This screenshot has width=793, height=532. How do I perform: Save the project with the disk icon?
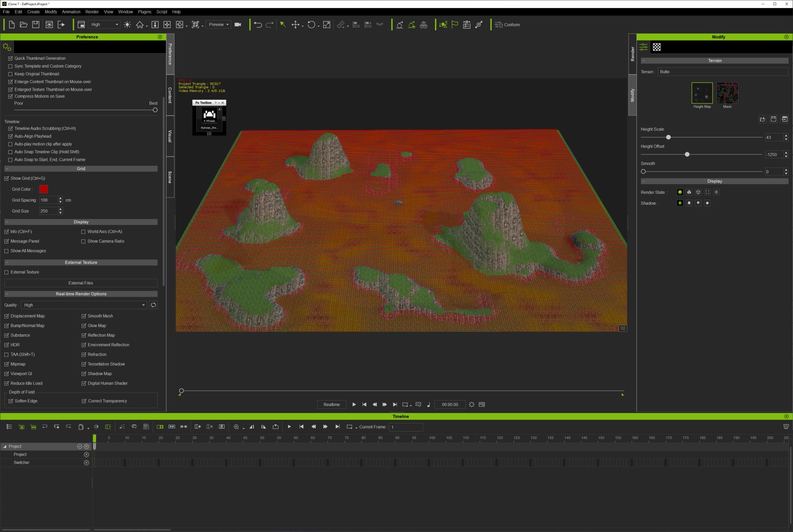click(36, 25)
